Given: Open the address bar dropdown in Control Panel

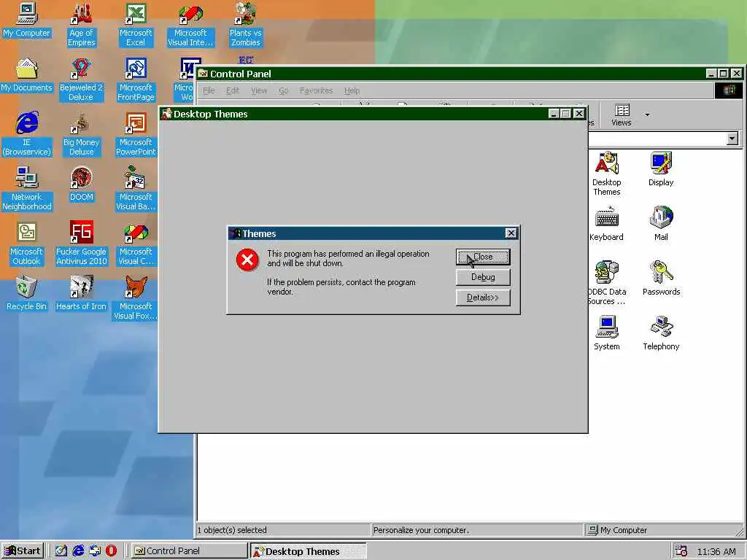Looking at the screenshot, I should 732,139.
